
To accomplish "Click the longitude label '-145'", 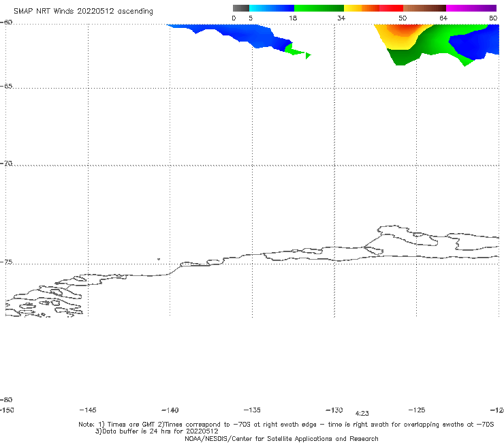I will [88, 410].
